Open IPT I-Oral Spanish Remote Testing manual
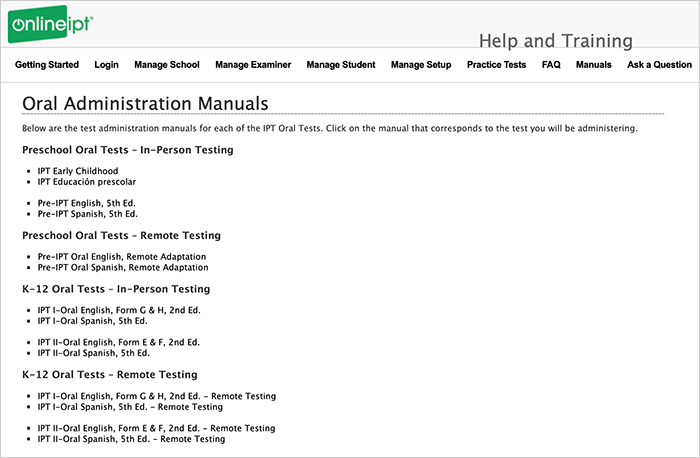The height and width of the screenshot is (458, 700). (x=130, y=407)
